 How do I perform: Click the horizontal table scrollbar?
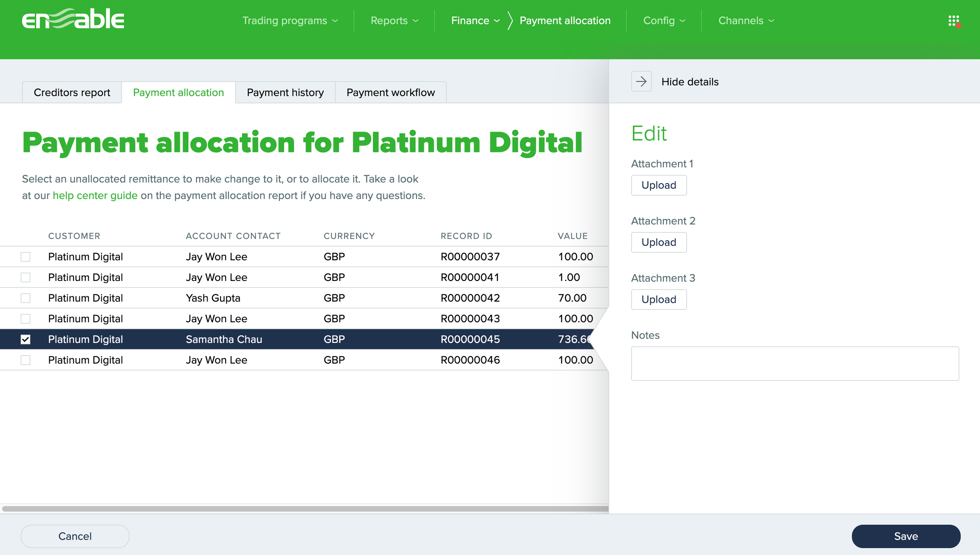coord(305,509)
